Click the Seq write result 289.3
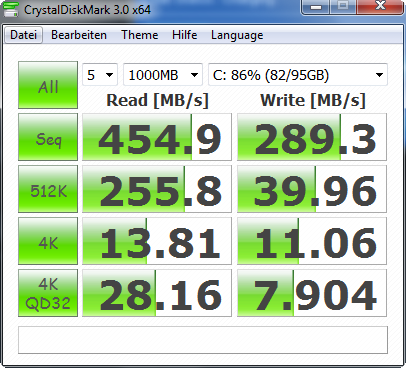This screenshot has width=406, height=368. (312, 137)
